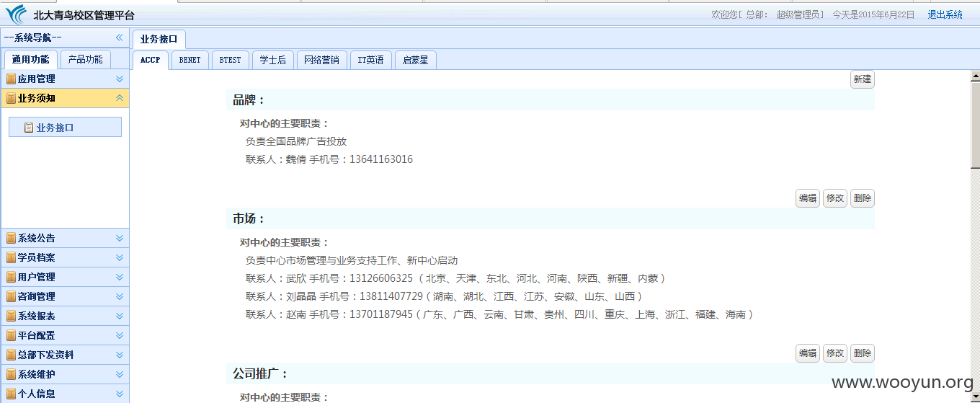Screen dimensions: 980x403
Task: Open the 启蒙星 product tab
Action: [x=416, y=60]
